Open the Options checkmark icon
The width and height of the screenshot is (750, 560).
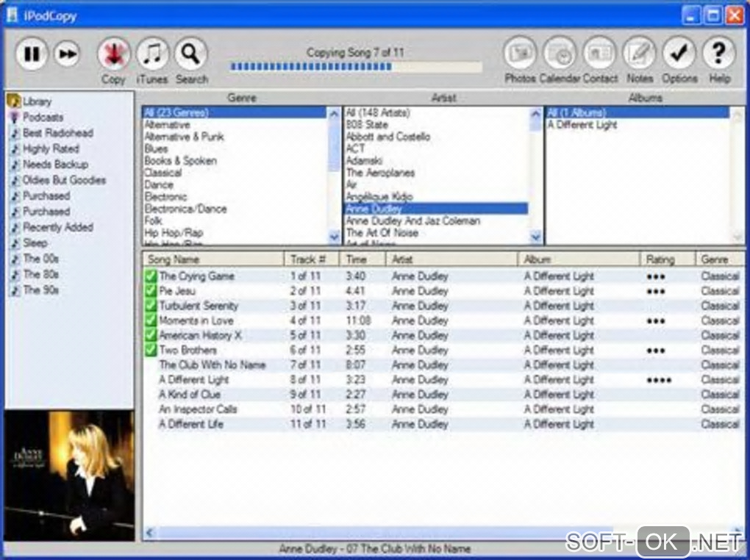point(679,53)
